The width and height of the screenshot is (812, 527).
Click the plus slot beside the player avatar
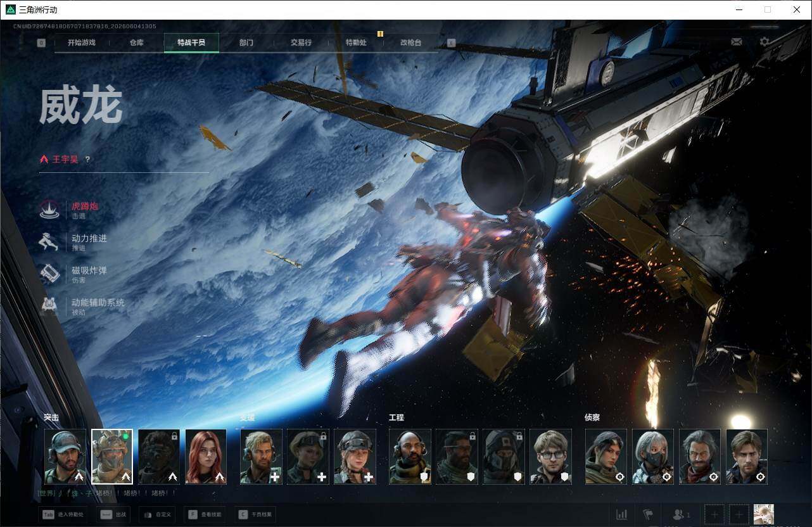click(739, 514)
